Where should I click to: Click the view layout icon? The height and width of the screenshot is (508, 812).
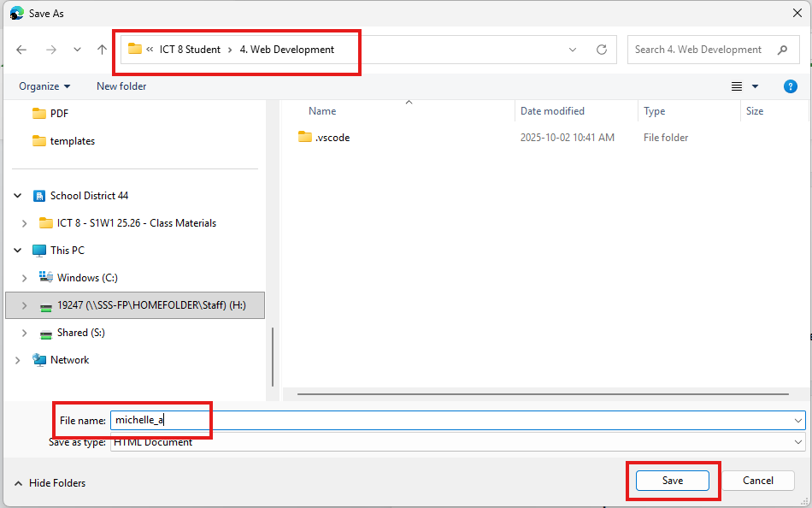737,86
